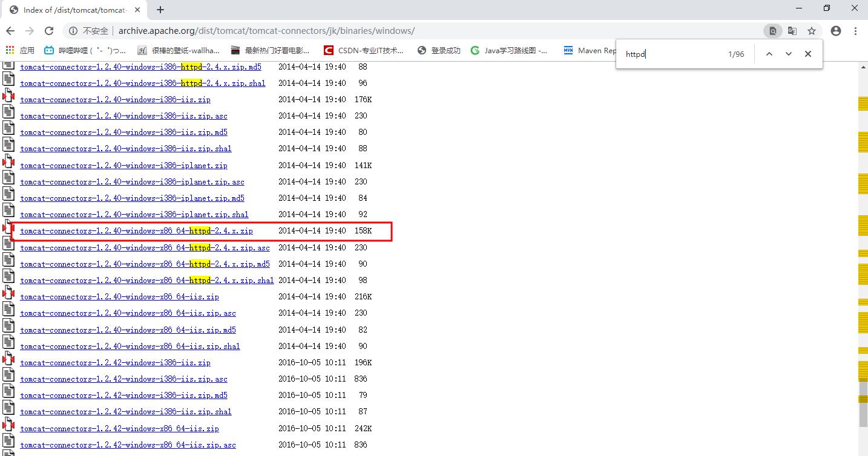Open the 哔哩哔哩 bookmark
Screen dimensions: 868x456
85,50
